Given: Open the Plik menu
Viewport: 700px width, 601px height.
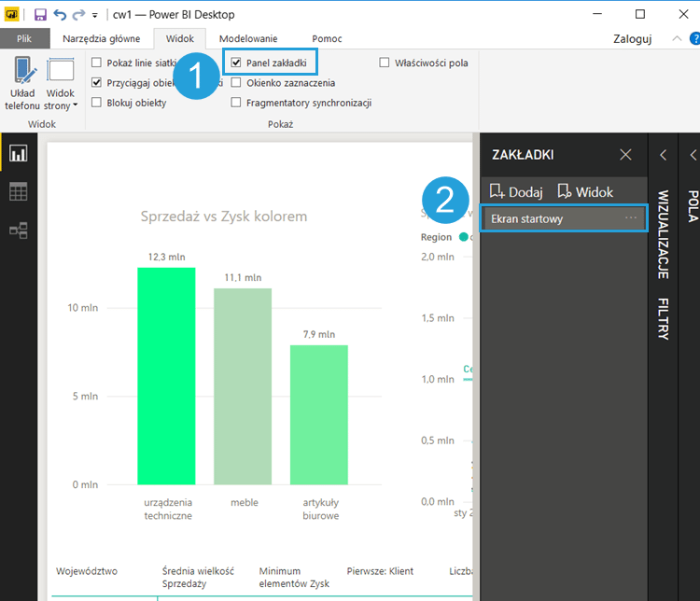Looking at the screenshot, I should [24, 38].
